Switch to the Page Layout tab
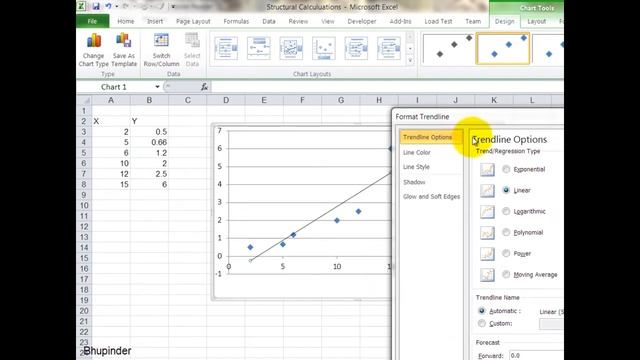Screen dimensions: 640x360 click(193, 21)
